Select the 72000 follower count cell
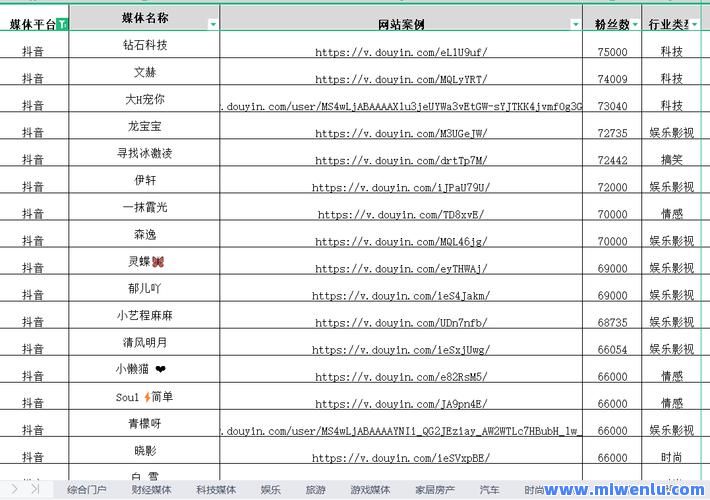 612,187
